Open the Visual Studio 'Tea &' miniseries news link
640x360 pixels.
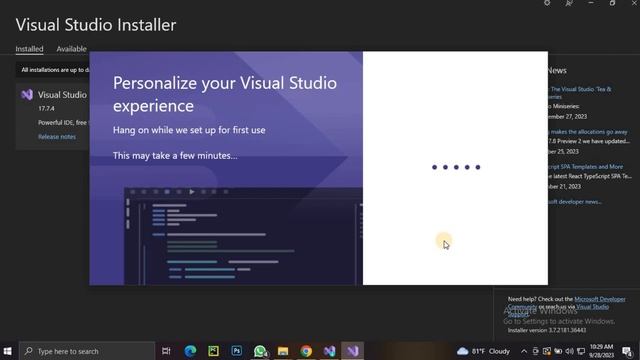pos(580,93)
